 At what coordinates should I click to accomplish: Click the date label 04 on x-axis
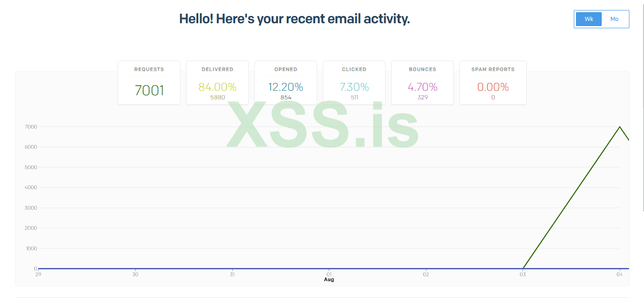[620, 274]
